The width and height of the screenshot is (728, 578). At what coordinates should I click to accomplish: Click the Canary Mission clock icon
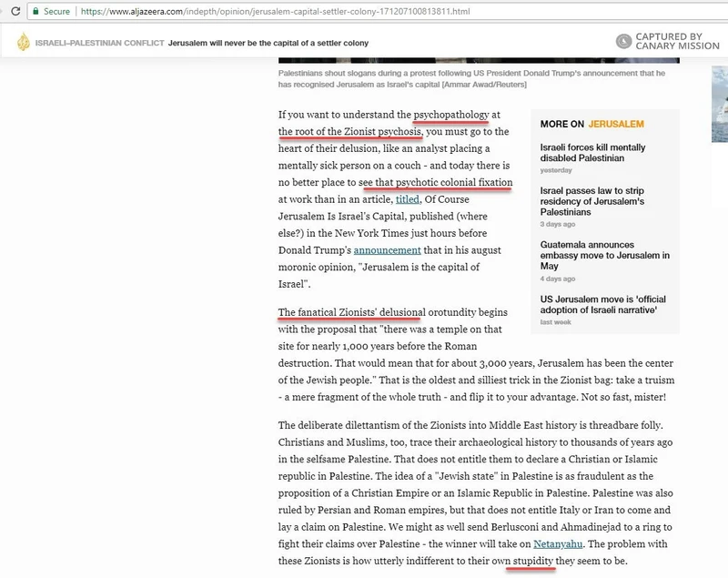pos(624,40)
